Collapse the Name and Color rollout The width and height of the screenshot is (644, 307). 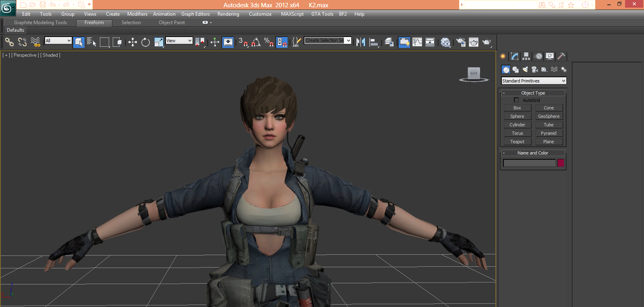(503, 153)
